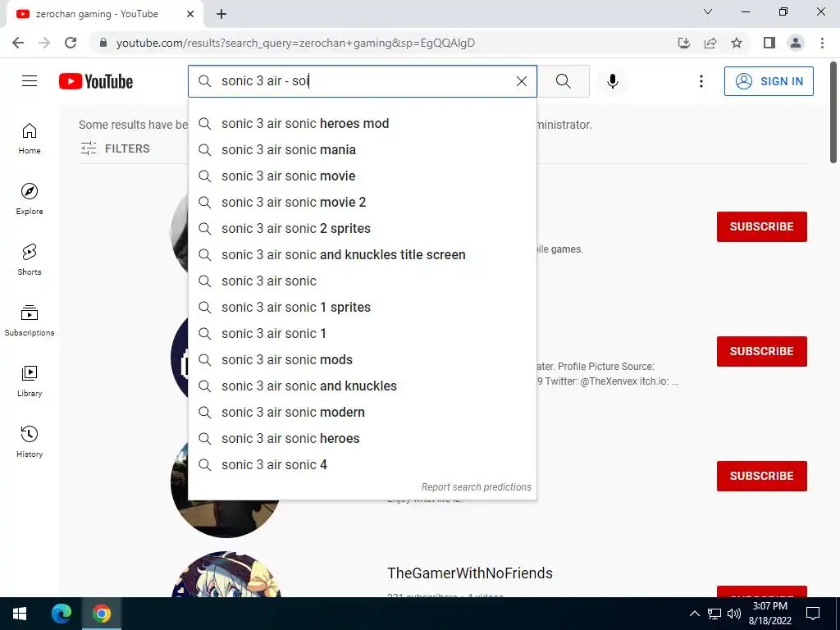This screenshot has height=630, width=840.
Task: Open a new browser tab
Action: coord(221,14)
